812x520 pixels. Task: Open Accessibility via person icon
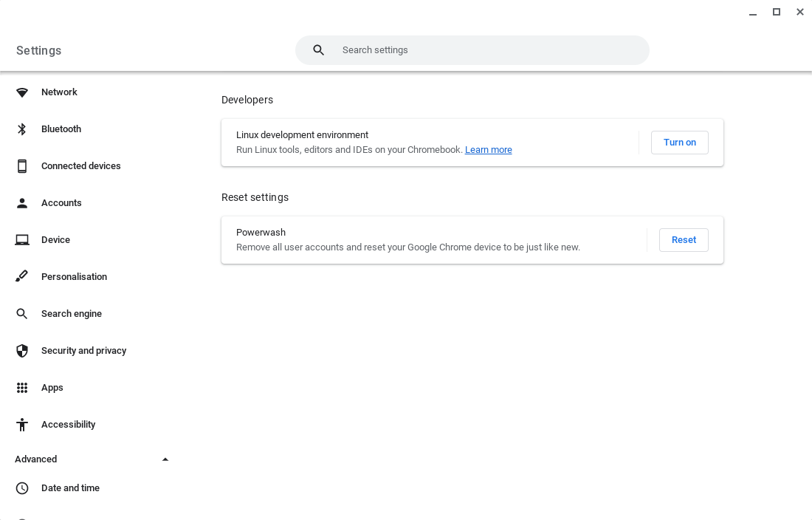tap(21, 424)
